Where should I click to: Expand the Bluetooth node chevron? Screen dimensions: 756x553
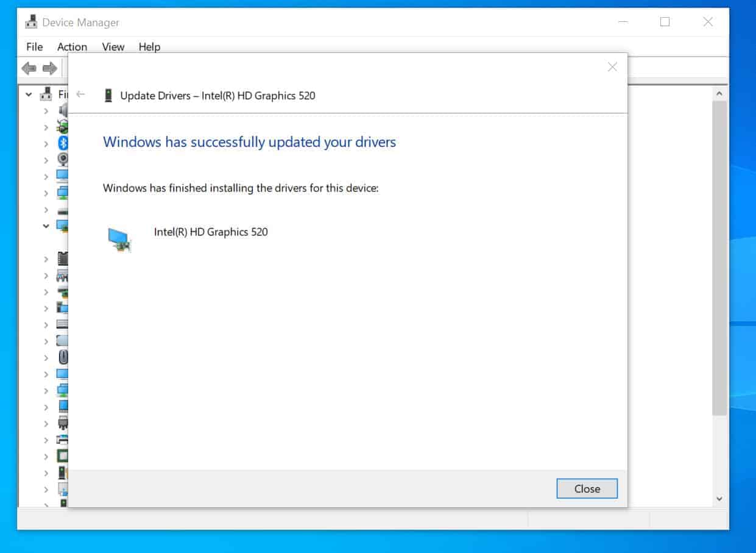[46, 144]
